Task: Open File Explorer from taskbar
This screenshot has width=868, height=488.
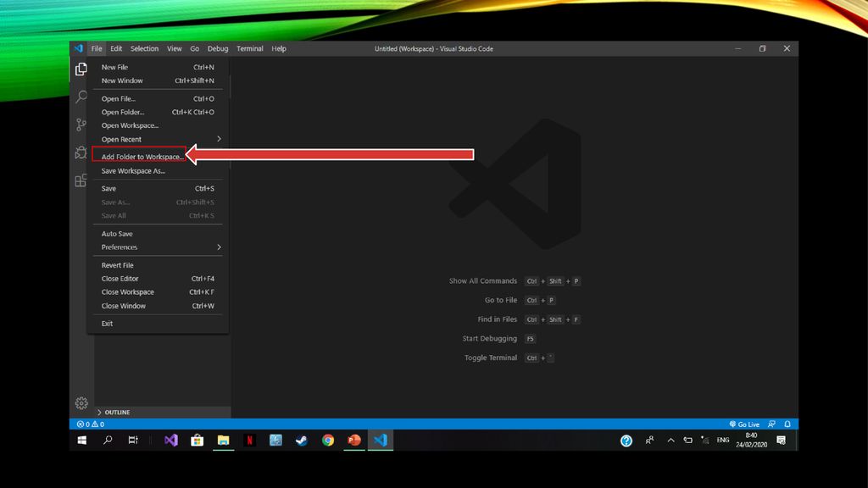Action: coord(223,441)
